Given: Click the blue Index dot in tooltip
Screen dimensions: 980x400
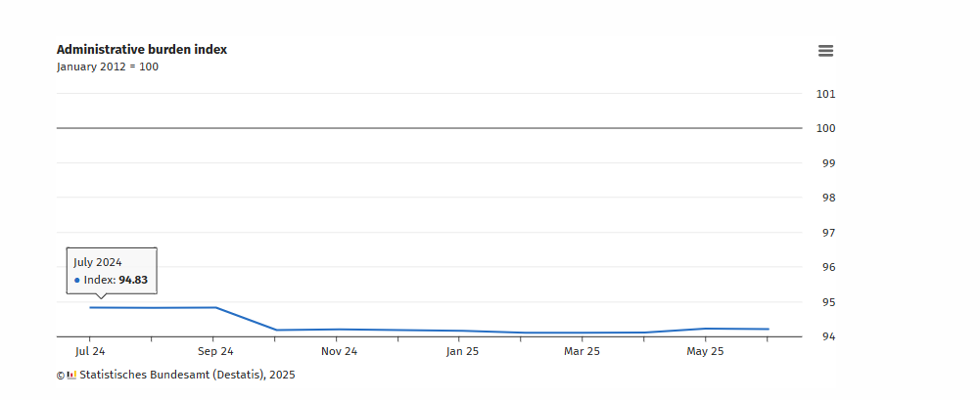Looking at the screenshot, I should (77, 281).
